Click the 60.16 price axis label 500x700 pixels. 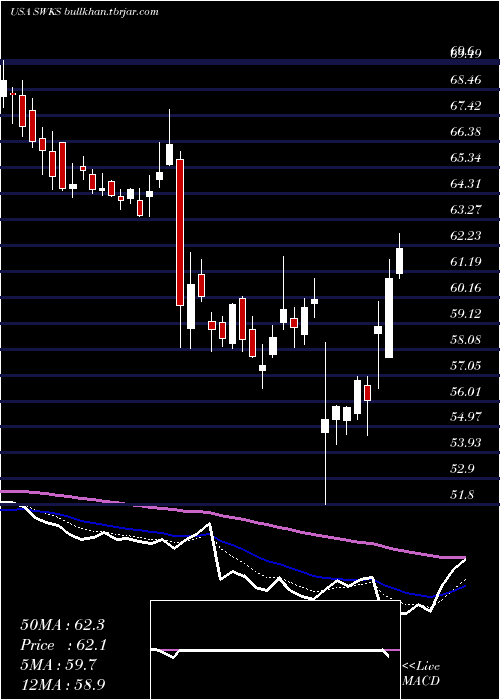click(x=466, y=288)
